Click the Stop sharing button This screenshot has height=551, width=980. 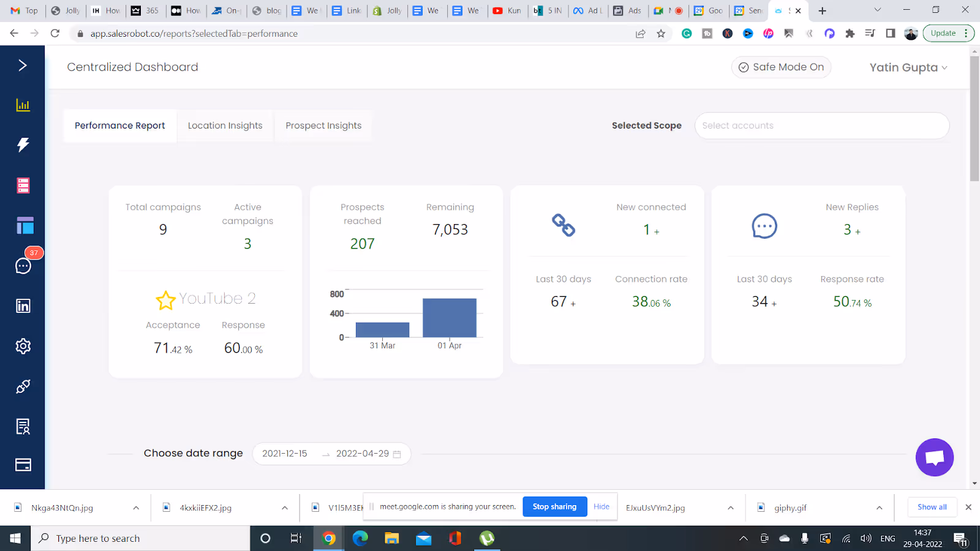(554, 506)
